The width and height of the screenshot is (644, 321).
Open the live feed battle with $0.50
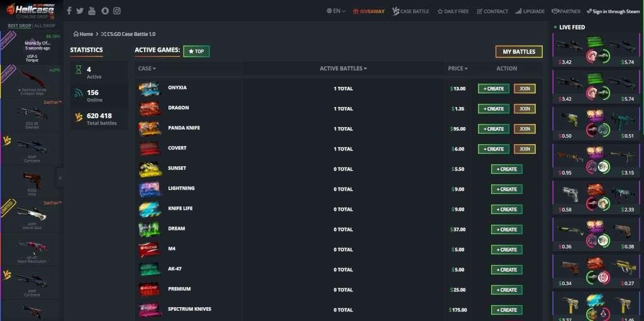[x=597, y=124]
